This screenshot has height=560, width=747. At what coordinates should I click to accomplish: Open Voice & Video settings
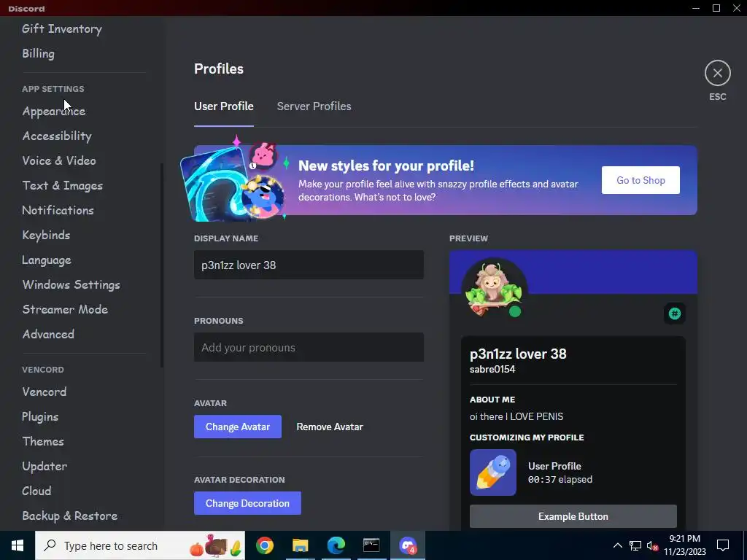click(59, 160)
